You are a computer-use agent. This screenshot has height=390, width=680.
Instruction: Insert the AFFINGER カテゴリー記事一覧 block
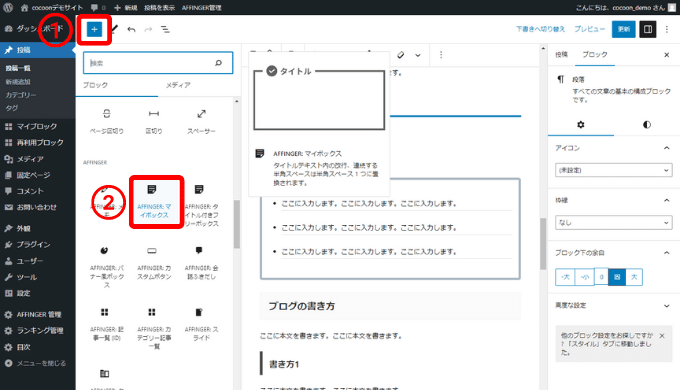(x=154, y=328)
